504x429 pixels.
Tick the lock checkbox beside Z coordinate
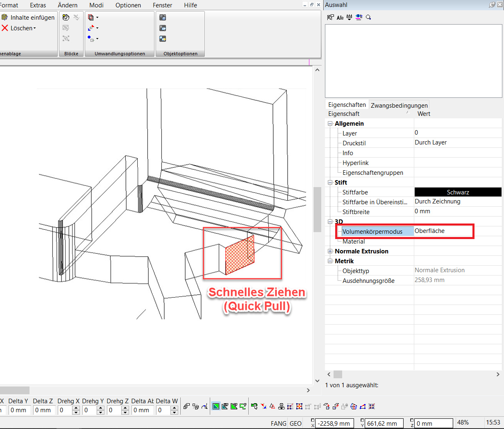coord(412,420)
